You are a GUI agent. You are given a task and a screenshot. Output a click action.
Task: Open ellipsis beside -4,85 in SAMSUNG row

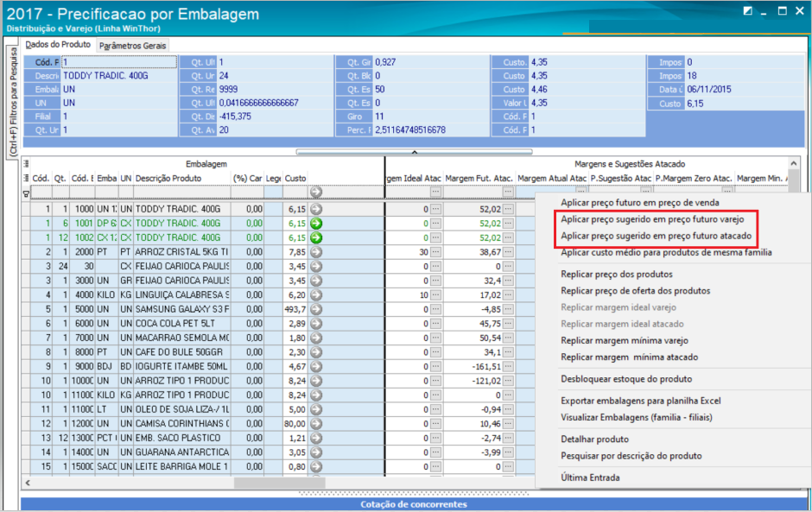pyautogui.click(x=508, y=309)
